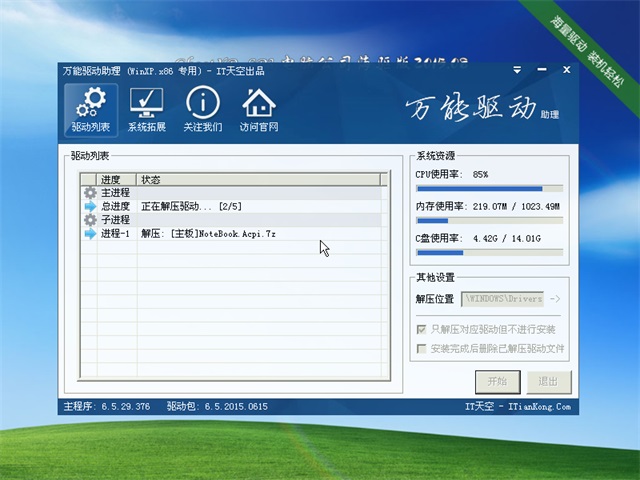Toggle 安装完成后删除已解压驱动文件 checkbox
This screenshot has width=640, height=480.
(x=421, y=349)
